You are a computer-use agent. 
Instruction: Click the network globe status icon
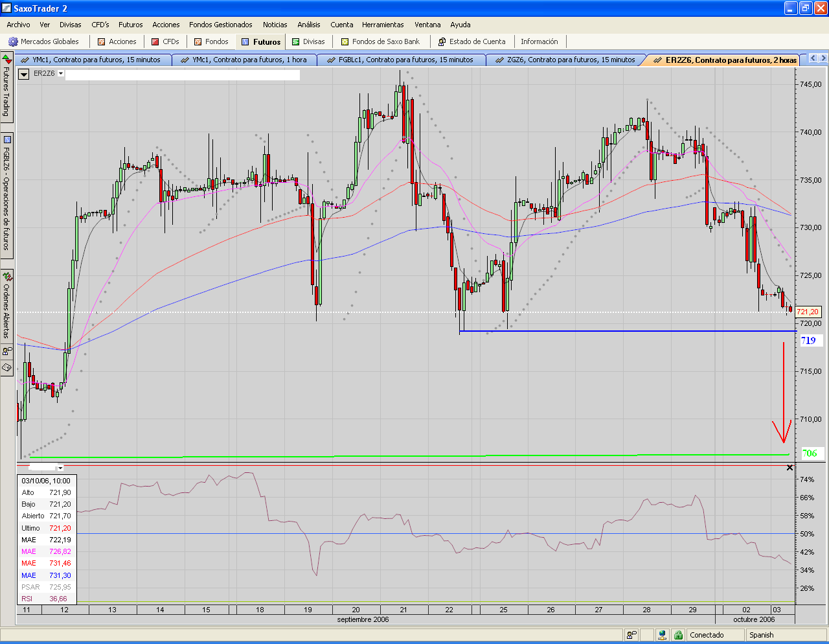tap(662, 635)
